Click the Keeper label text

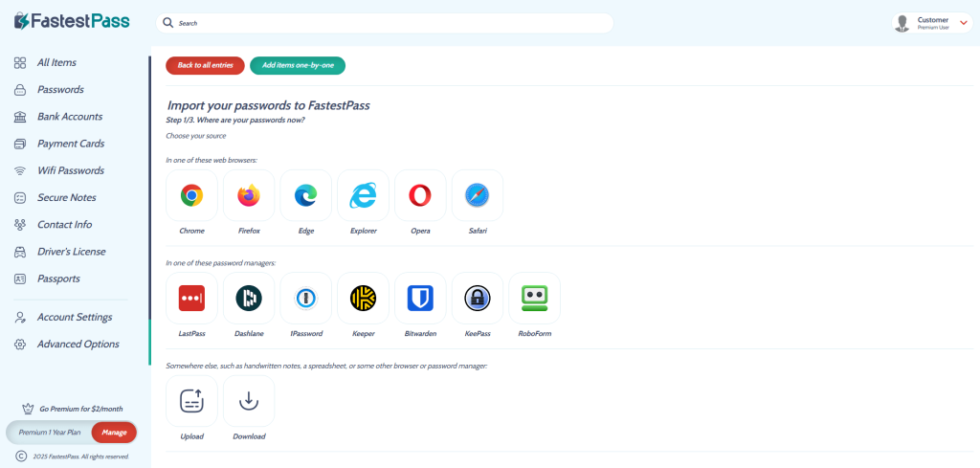tap(363, 334)
